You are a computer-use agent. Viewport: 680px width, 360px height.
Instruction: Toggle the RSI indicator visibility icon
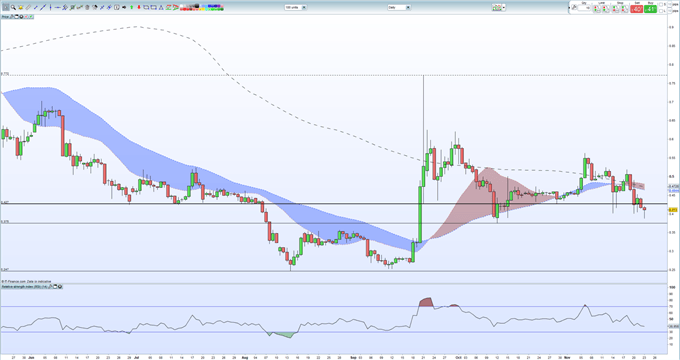[x=59, y=286]
